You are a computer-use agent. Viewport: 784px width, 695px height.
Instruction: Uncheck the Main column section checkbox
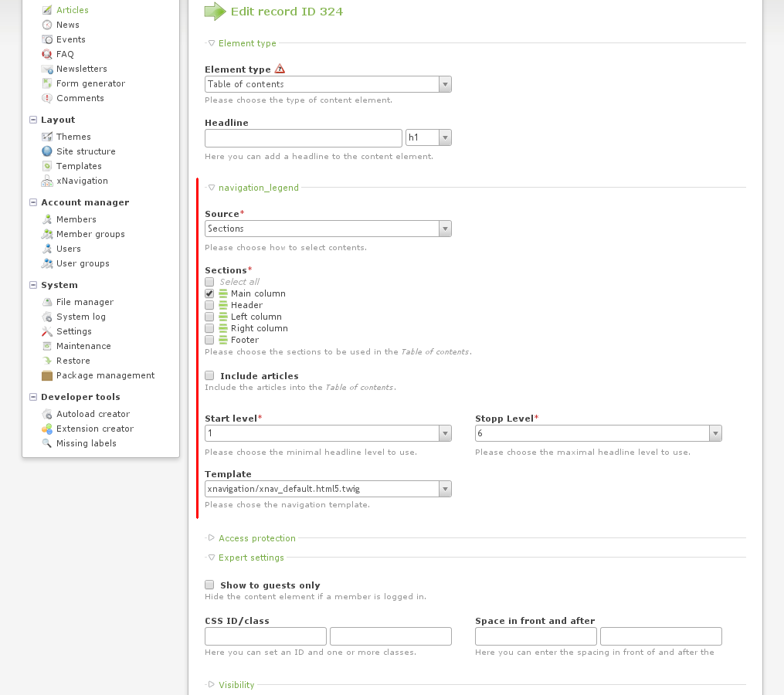[209, 293]
